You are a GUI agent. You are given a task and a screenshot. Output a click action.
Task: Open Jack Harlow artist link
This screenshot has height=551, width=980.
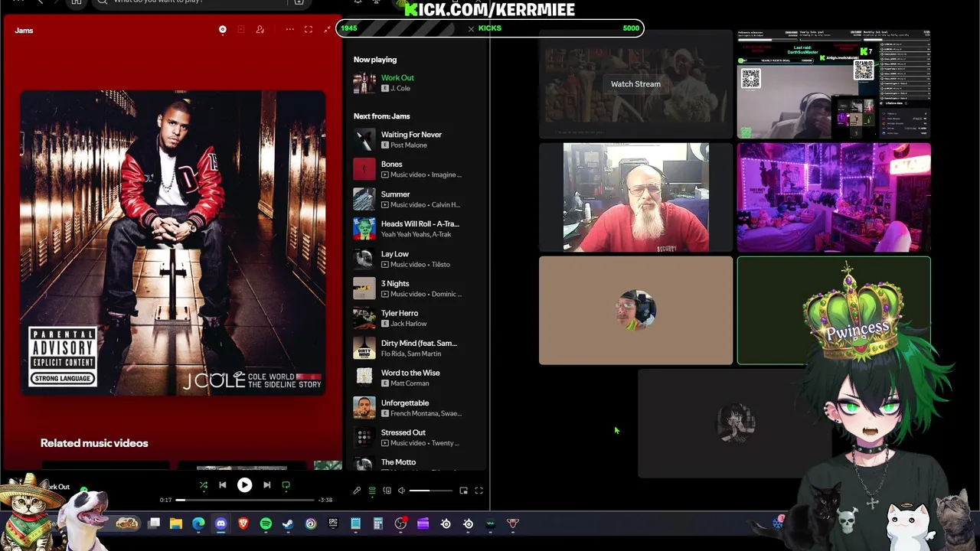(x=408, y=324)
